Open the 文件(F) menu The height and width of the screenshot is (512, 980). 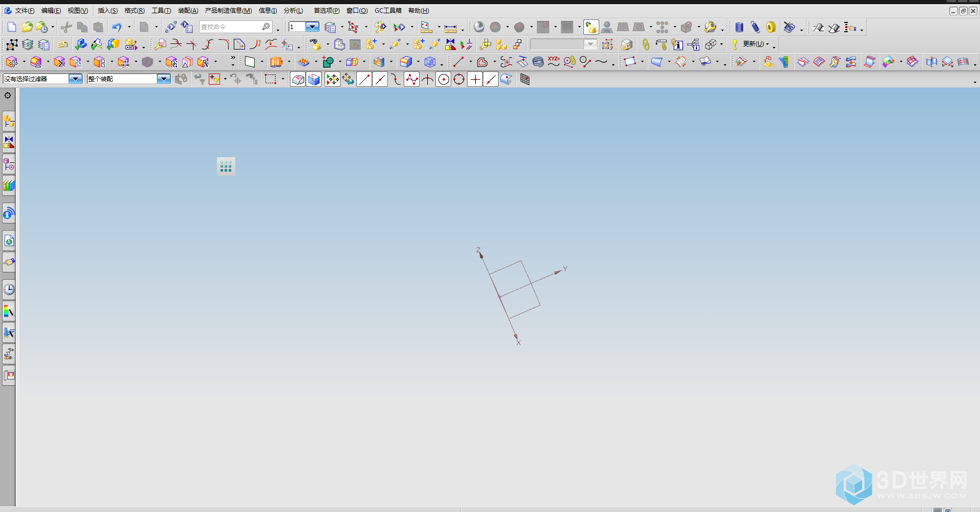(x=24, y=11)
